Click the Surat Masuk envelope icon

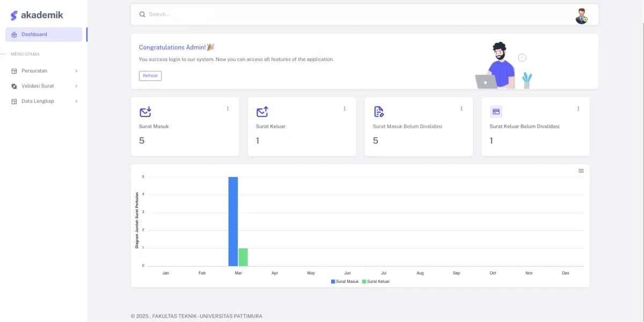click(x=145, y=112)
